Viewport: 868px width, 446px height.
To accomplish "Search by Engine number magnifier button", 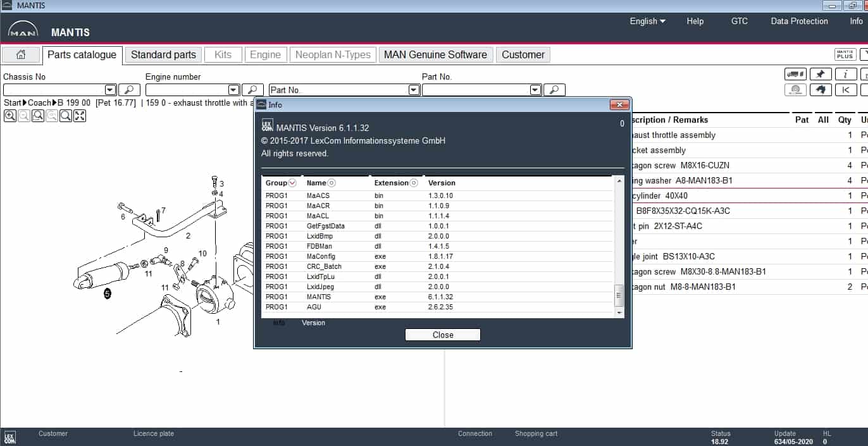I will coord(252,90).
